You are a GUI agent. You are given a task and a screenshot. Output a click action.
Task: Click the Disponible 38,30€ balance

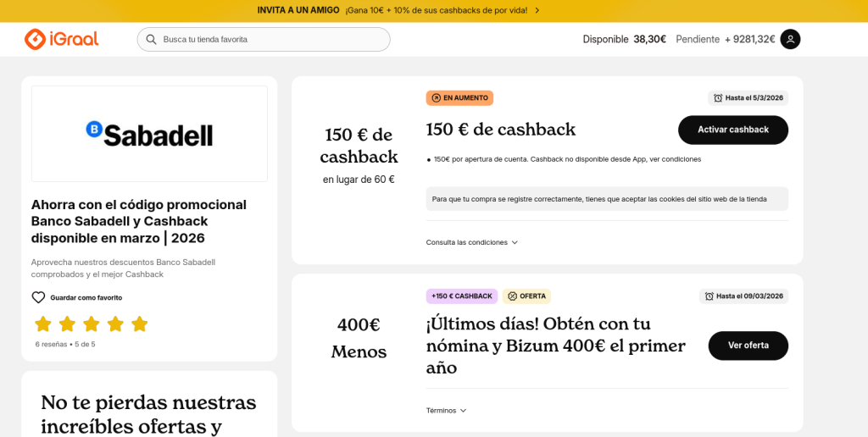[x=625, y=39]
